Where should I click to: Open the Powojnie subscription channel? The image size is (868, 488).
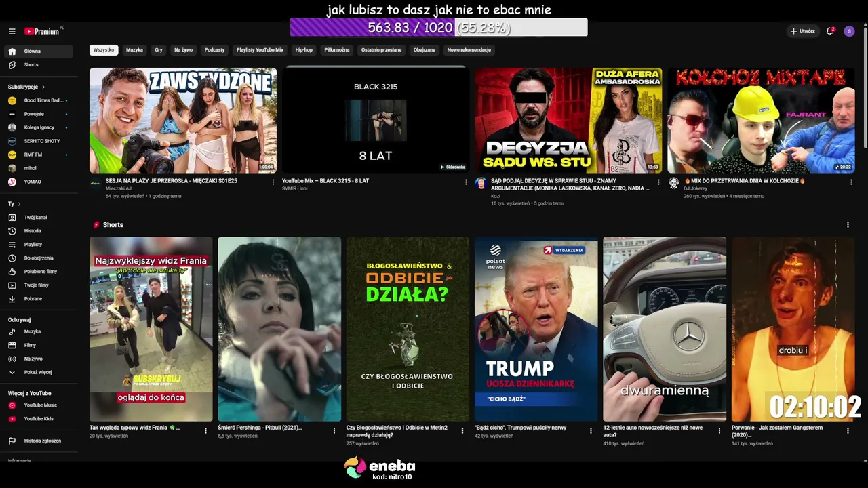pyautogui.click(x=39, y=114)
